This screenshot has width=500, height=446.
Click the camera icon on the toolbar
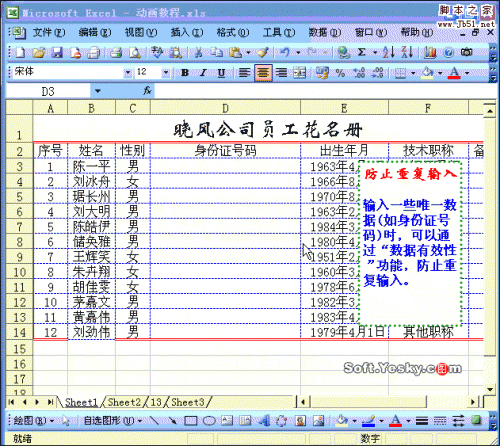click(467, 52)
